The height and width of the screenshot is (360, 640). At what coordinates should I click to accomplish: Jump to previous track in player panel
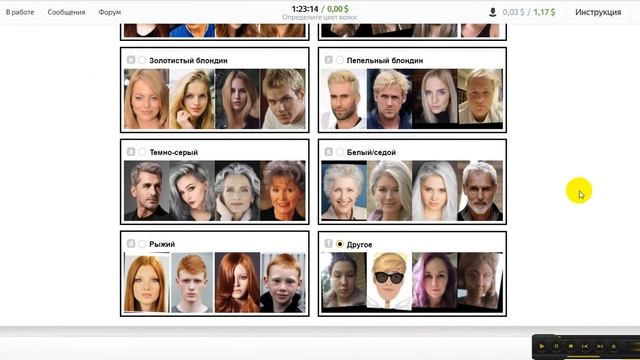[585, 347]
